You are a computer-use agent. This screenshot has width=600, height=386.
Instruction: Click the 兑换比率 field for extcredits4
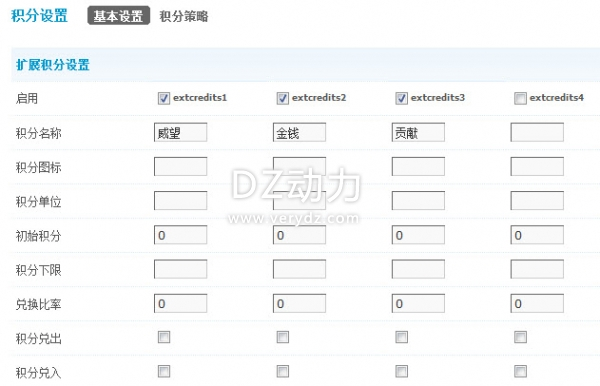[537, 303]
